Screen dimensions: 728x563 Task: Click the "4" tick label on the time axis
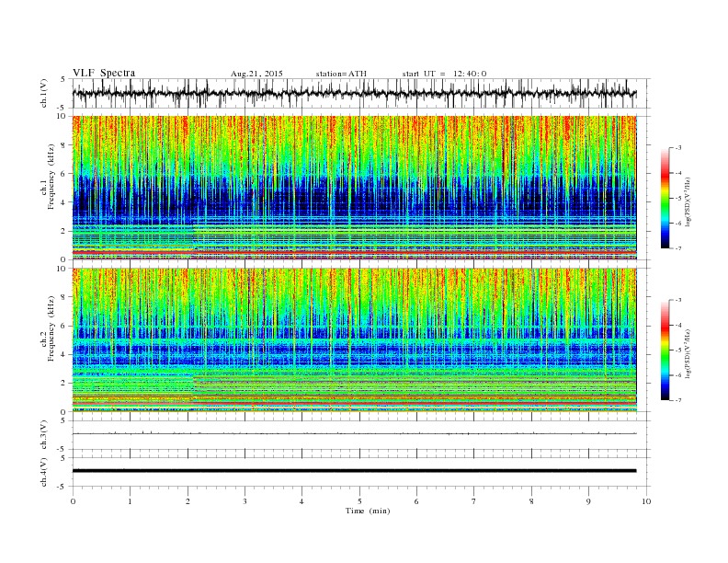pyautogui.click(x=301, y=501)
